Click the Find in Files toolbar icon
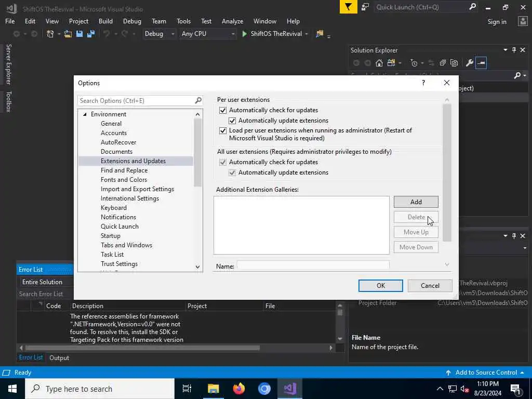 click(320, 34)
